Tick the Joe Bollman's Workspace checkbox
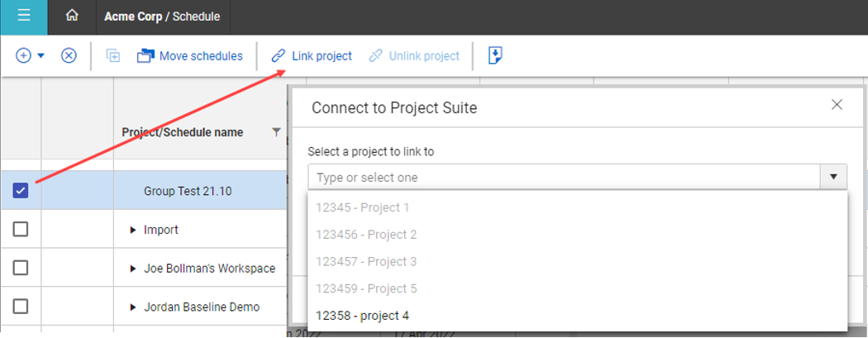Viewport: 868px width, 338px height. coord(21,268)
